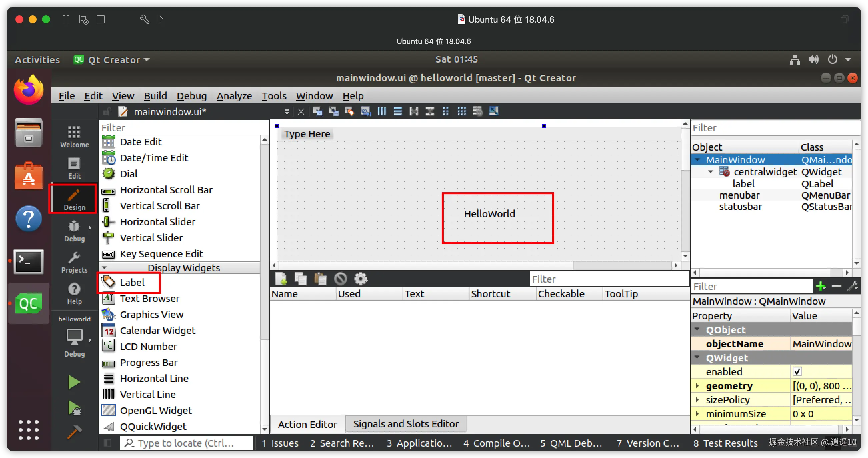Toggle the enabled property checkbox
868x458 pixels.
point(797,372)
